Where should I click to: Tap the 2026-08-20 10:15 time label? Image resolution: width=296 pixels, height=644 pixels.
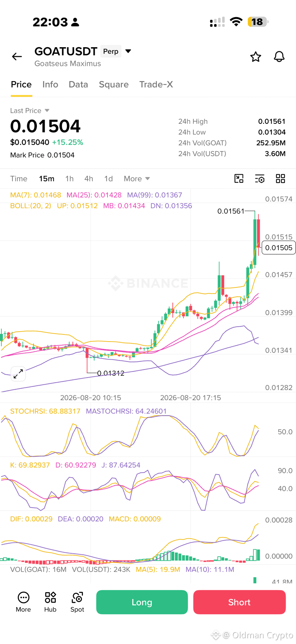click(90, 397)
